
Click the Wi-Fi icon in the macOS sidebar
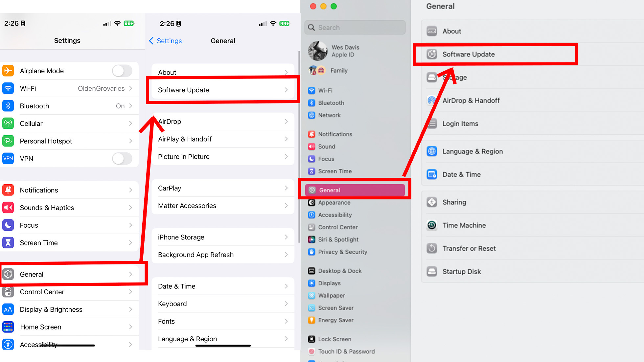[311, 90]
